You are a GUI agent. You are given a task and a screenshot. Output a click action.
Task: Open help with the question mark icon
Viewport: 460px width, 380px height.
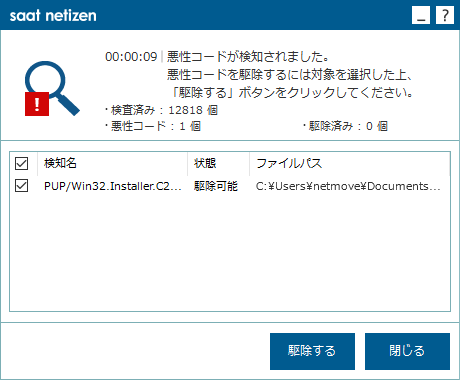(x=445, y=15)
